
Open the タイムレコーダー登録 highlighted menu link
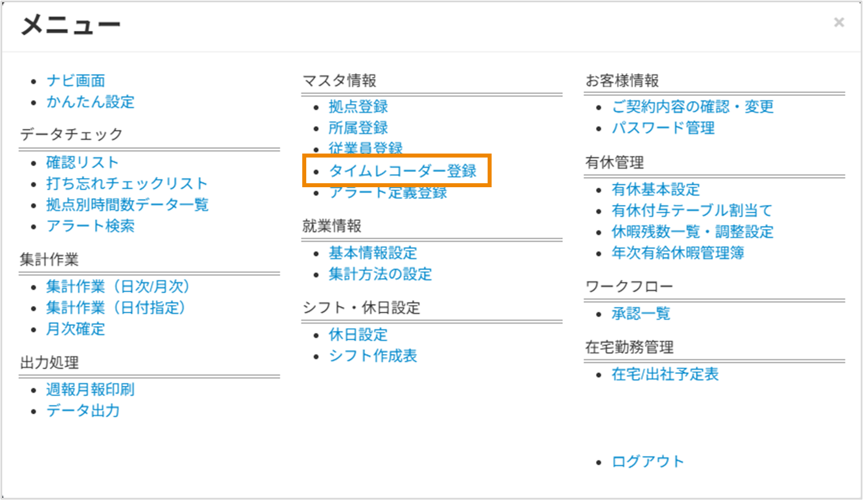[x=403, y=170]
